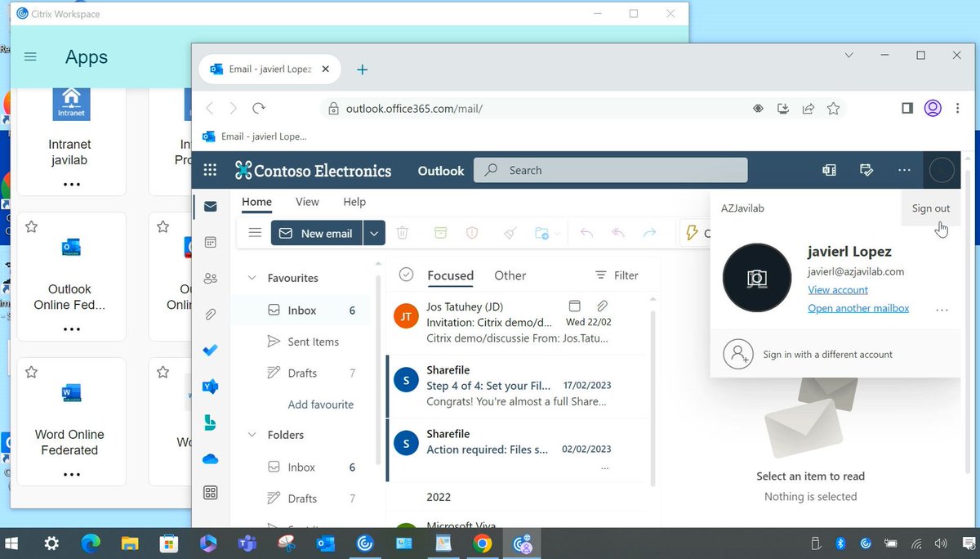This screenshot has height=559, width=980.
Task: Click the Delete icon in the toolbar
Action: click(403, 233)
